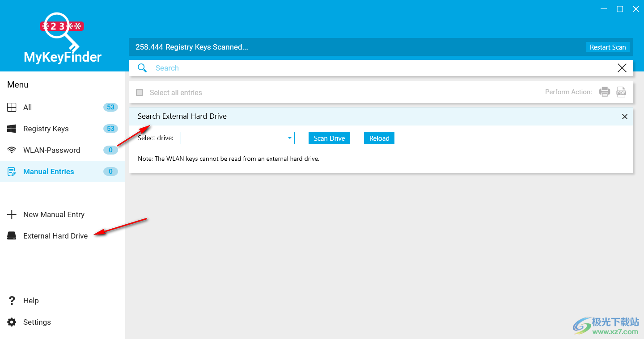Clear search with the X icon
Image resolution: width=644 pixels, height=339 pixels.
coord(622,68)
